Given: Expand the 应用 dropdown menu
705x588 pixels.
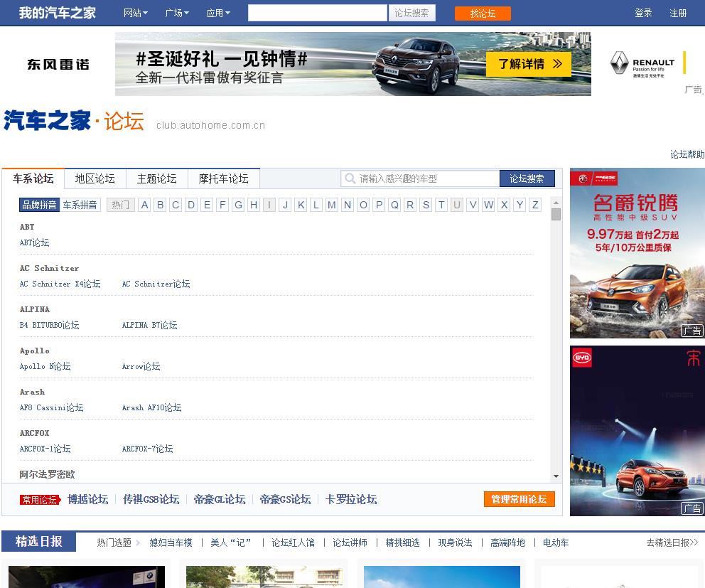Looking at the screenshot, I should tap(218, 13).
